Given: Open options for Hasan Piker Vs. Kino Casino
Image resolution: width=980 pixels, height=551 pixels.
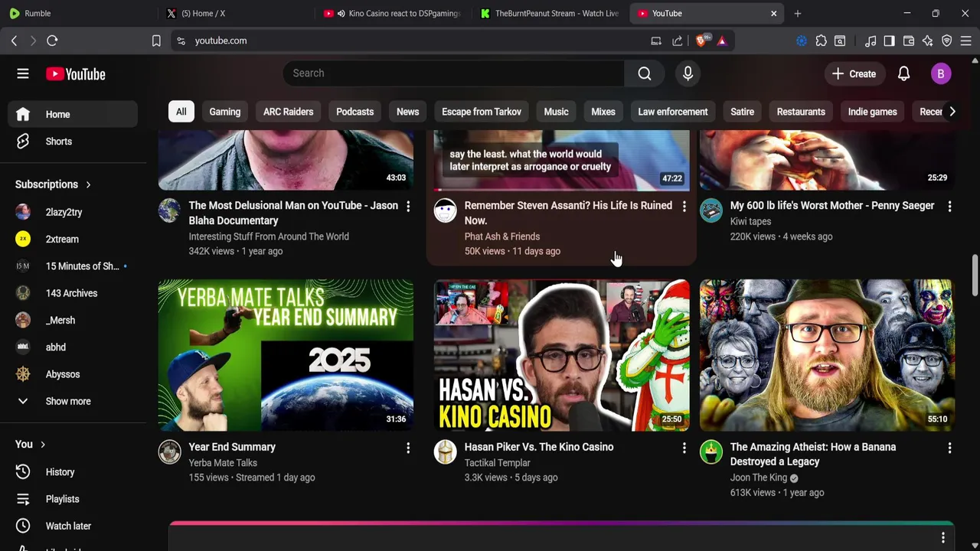Looking at the screenshot, I should coord(684,448).
